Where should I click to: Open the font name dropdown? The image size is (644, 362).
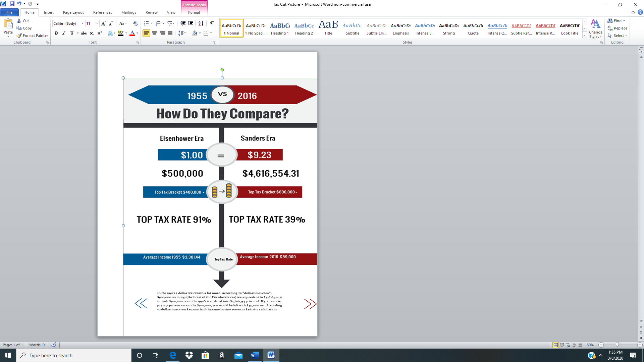point(83,23)
